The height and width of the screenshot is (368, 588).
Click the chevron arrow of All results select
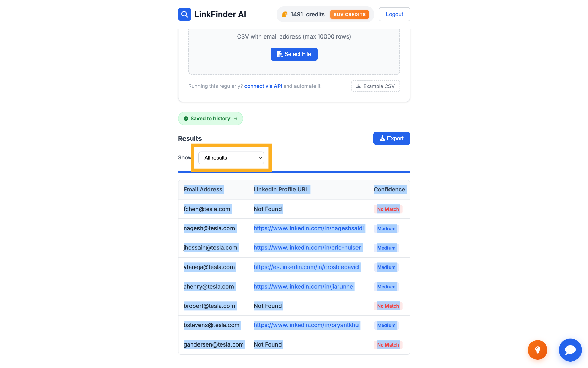coord(260,158)
